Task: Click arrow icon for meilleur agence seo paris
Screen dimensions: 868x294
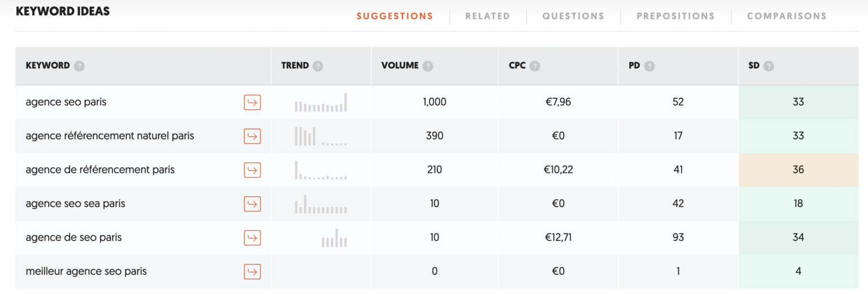Action: tap(252, 271)
